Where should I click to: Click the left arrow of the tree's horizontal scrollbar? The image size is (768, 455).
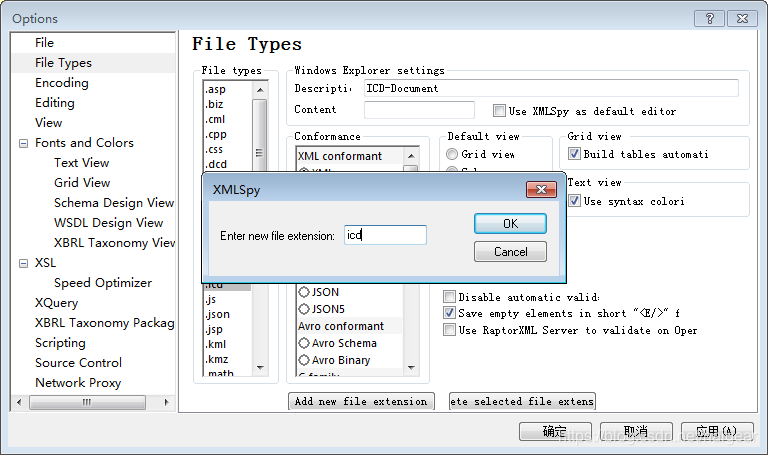[x=19, y=403]
